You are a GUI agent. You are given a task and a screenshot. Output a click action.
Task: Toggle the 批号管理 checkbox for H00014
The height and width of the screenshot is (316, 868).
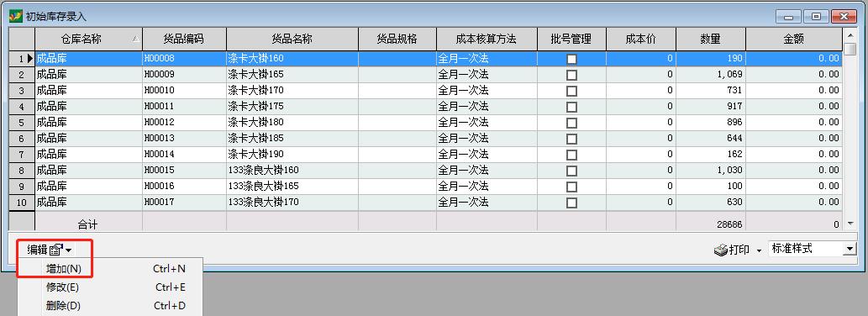tap(572, 155)
